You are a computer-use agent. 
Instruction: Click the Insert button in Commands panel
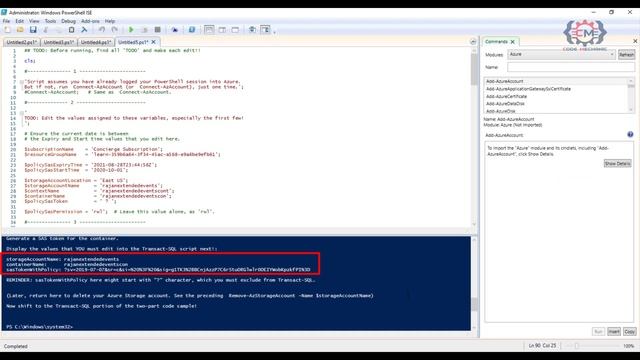[x=613, y=331]
